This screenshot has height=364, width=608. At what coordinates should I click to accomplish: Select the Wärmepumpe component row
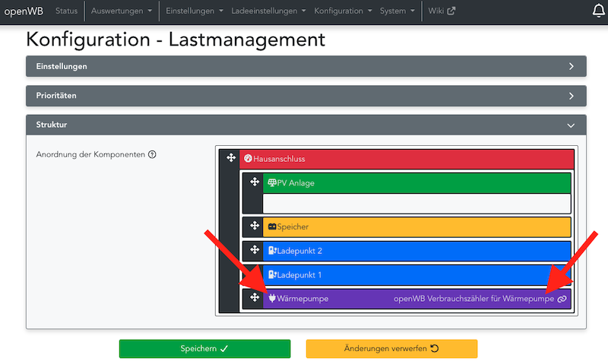point(416,299)
